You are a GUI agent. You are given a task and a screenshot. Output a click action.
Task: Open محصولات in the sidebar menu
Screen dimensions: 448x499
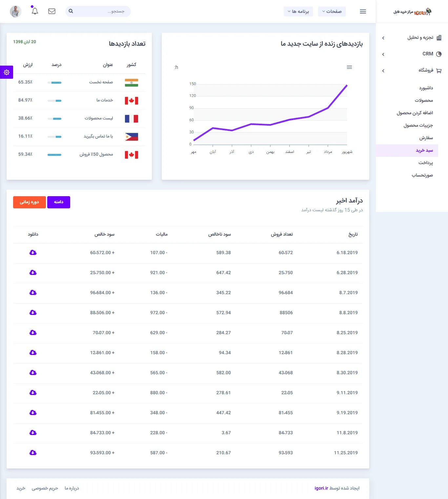(x=423, y=100)
